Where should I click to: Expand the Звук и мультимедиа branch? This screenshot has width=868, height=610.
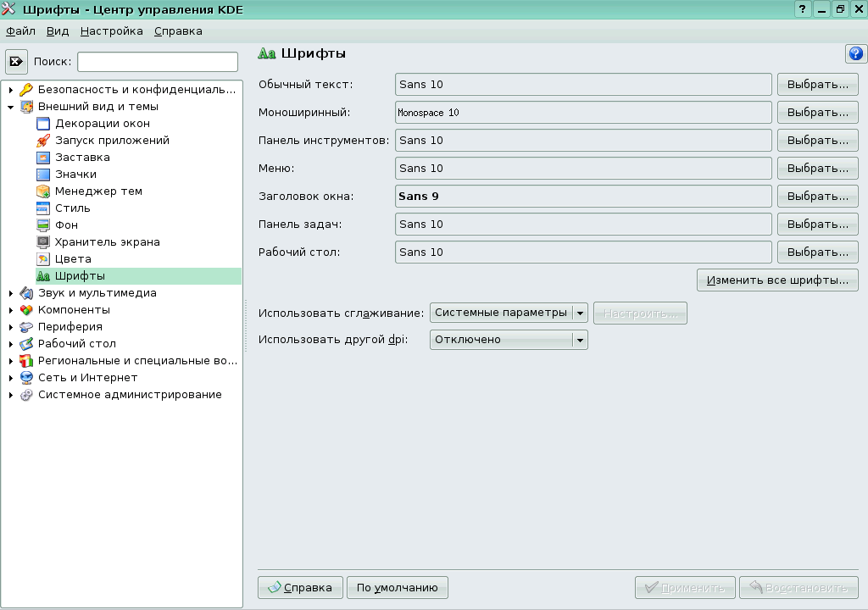click(10, 292)
